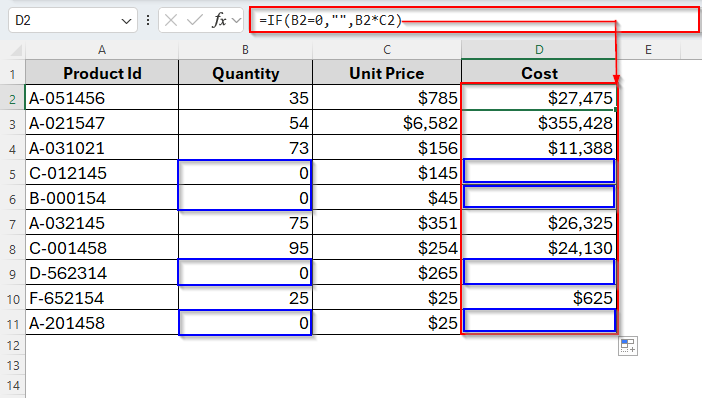Open the Insert Function fx button
The height and width of the screenshot is (398, 702).
(219, 20)
